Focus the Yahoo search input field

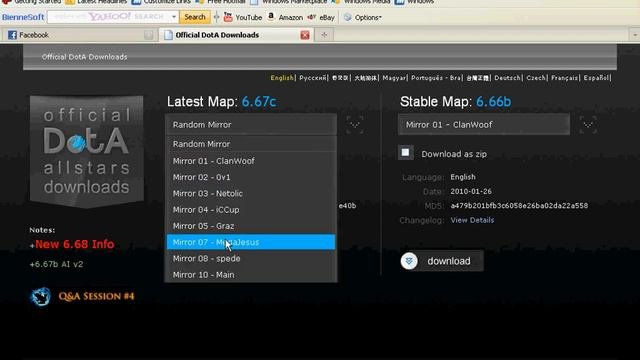coord(109,17)
